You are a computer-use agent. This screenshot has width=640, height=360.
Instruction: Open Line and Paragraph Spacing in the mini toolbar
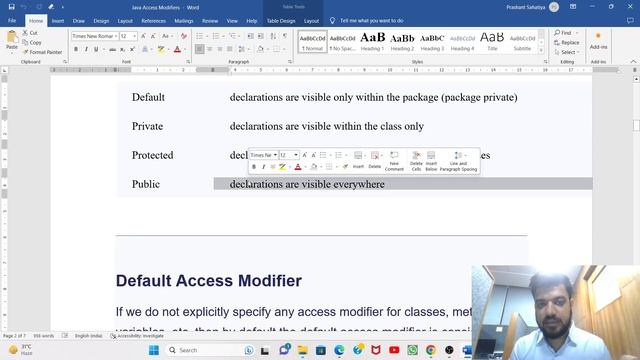458,161
